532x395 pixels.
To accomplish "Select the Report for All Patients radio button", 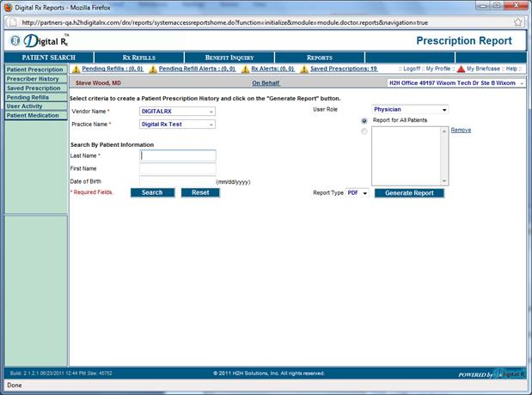I will coord(364,121).
